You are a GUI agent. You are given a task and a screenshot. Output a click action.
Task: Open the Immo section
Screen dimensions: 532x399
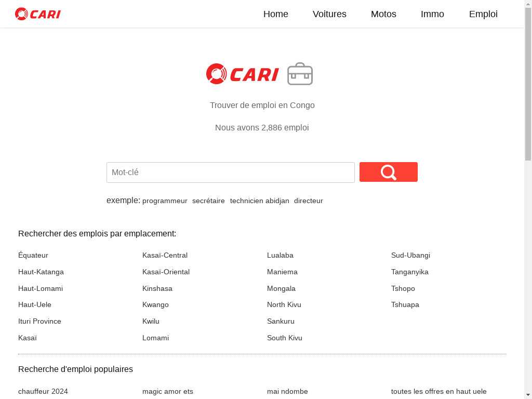pos(432,14)
